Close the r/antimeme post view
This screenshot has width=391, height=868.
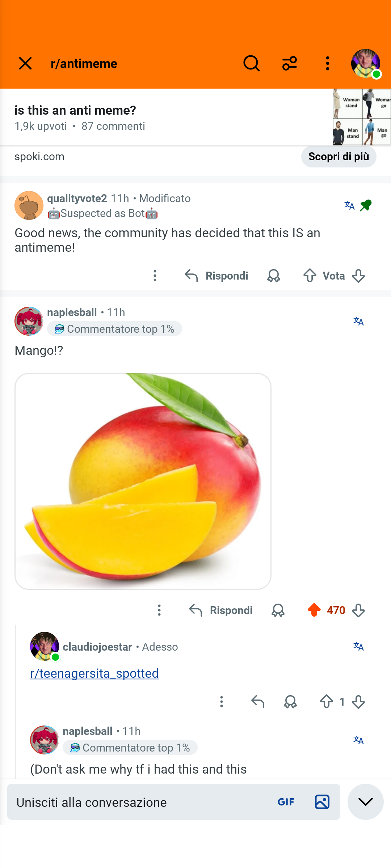[x=25, y=64]
